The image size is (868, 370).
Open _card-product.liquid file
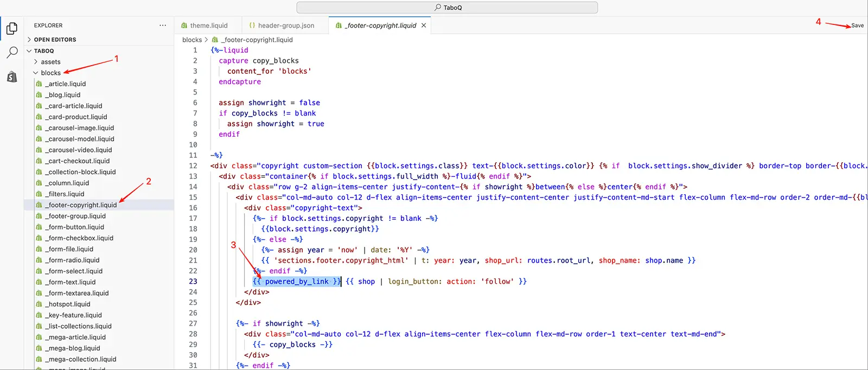pyautogui.click(x=76, y=117)
